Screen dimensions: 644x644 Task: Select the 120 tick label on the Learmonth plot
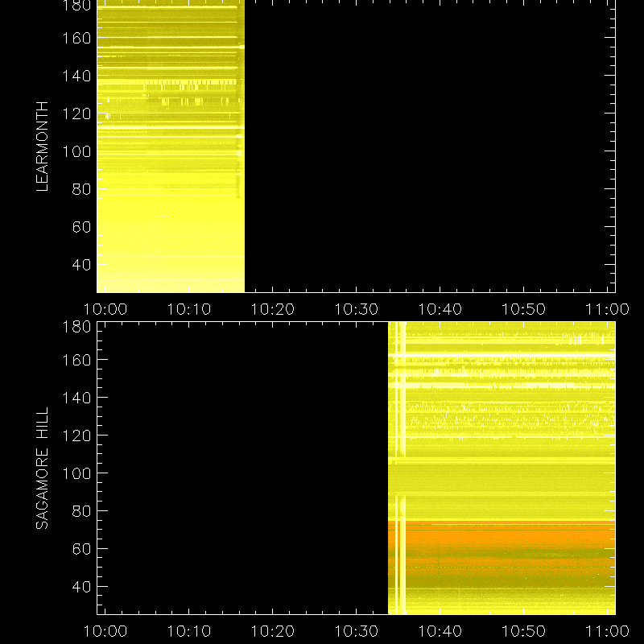tap(76, 114)
